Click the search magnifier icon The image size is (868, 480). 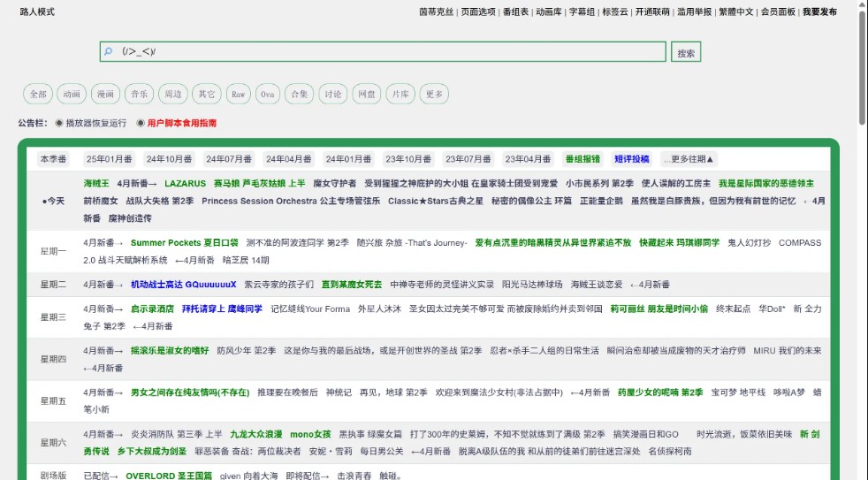[108, 52]
